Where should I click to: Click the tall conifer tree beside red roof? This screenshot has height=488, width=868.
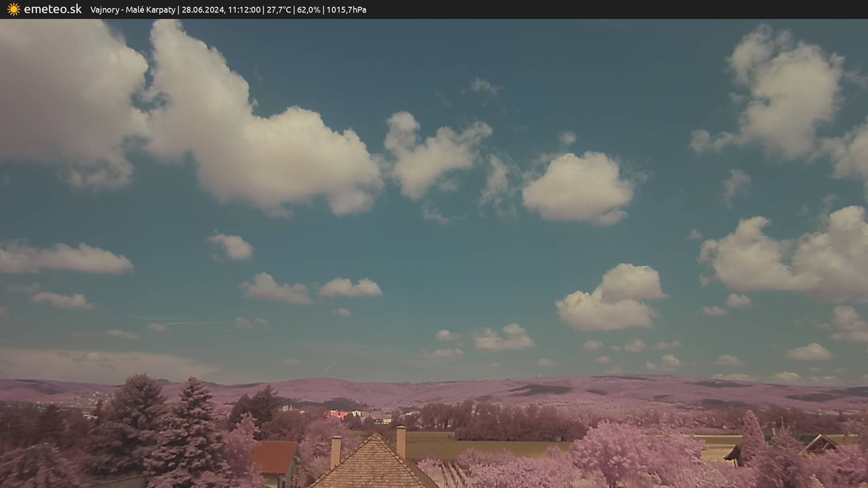pos(192,429)
